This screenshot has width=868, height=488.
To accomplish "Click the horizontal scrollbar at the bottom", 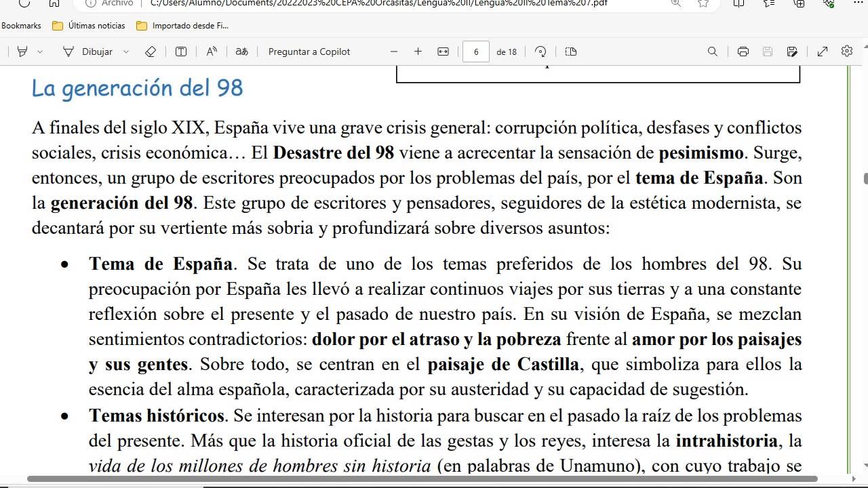I will (x=422, y=479).
